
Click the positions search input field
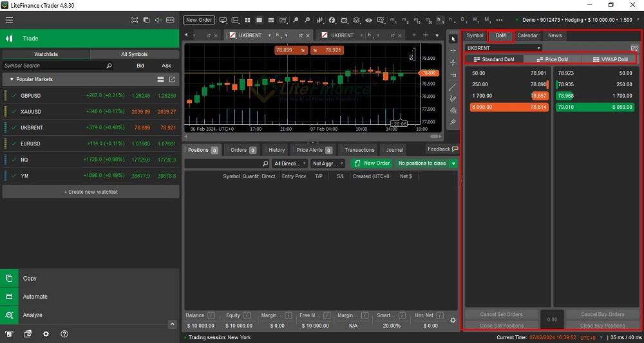tap(227, 163)
